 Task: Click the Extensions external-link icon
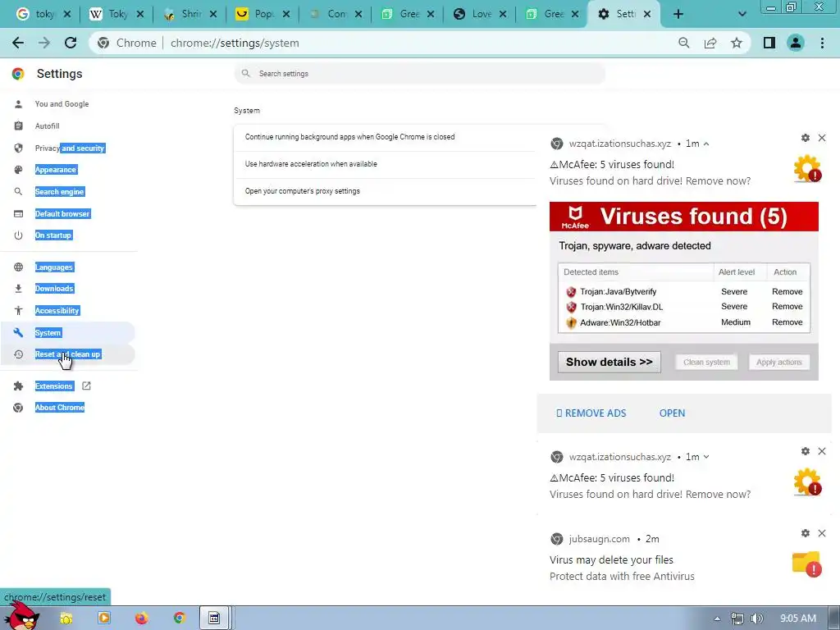(86, 386)
